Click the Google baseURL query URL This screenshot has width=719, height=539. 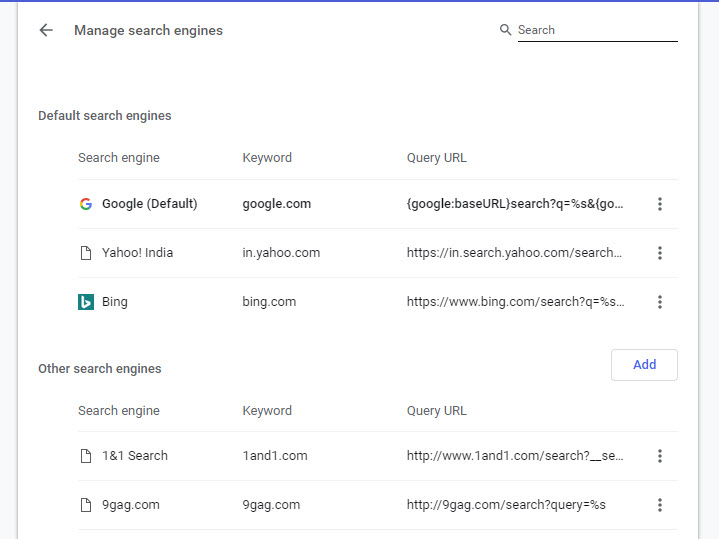515,204
